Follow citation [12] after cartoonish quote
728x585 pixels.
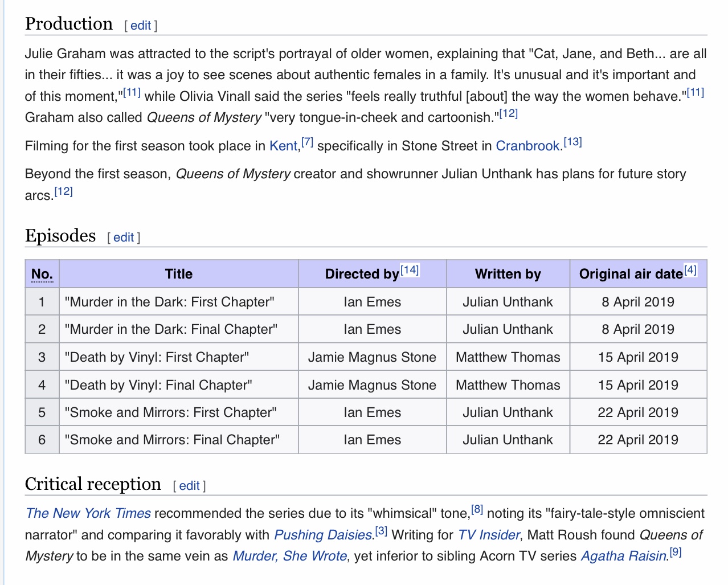[509, 113]
